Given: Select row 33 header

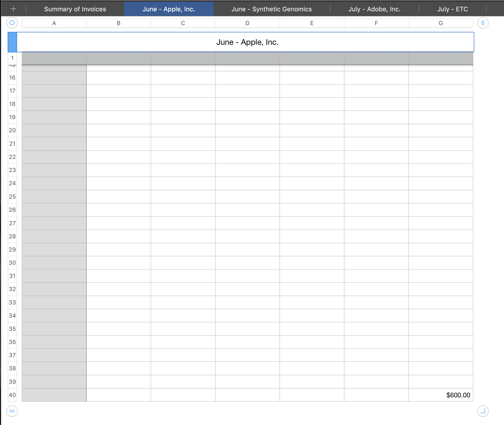Looking at the screenshot, I should pos(12,303).
